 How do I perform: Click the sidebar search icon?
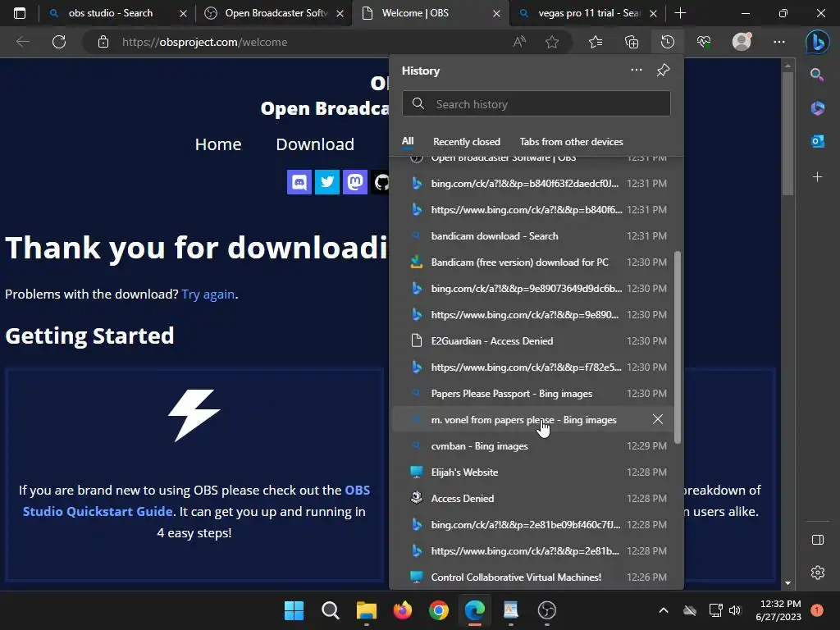(x=817, y=75)
